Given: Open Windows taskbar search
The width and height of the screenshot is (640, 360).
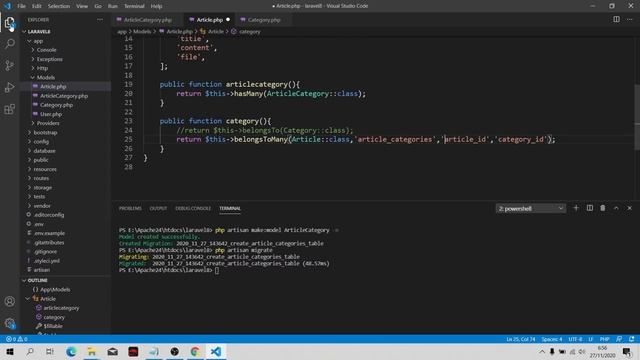Looking at the screenshot, I should coord(30,351).
